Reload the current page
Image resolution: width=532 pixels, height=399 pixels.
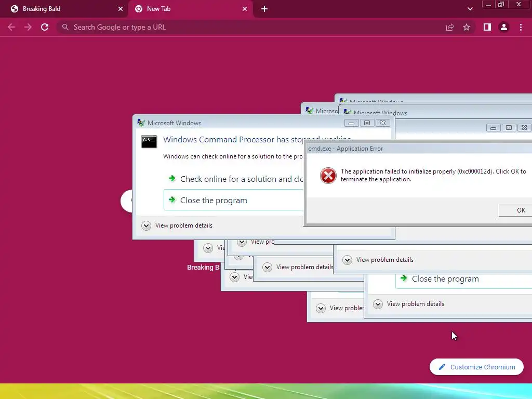(45, 27)
